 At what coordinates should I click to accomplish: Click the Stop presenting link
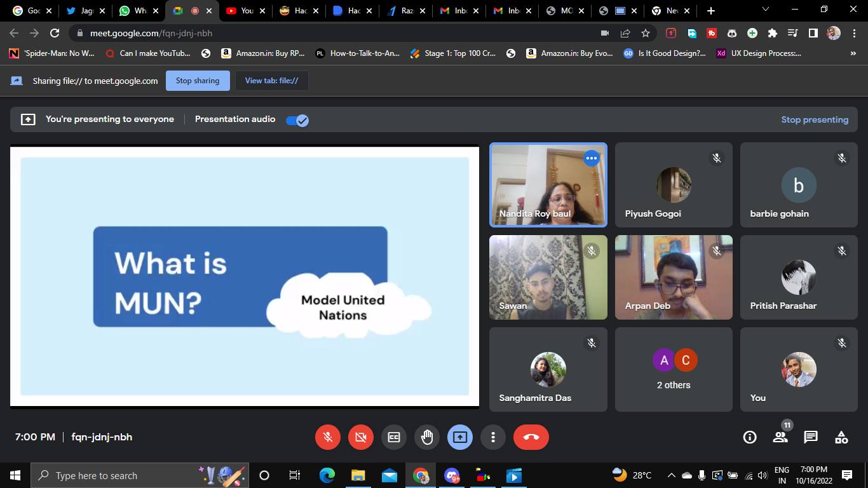(815, 119)
